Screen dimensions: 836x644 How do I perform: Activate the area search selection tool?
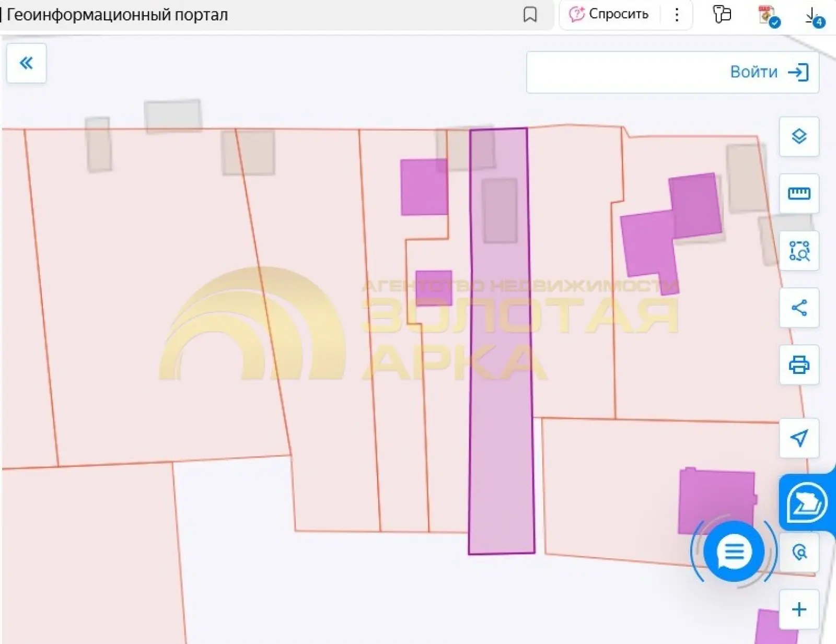799,251
